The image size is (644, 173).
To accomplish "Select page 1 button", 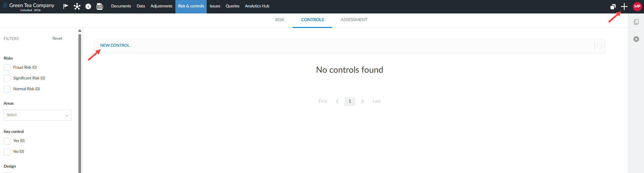I will tap(350, 101).
